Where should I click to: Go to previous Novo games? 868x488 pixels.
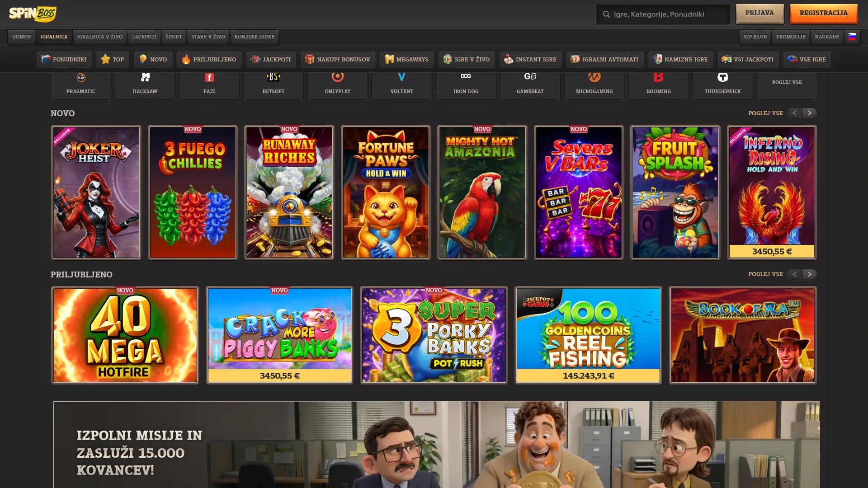[794, 113]
